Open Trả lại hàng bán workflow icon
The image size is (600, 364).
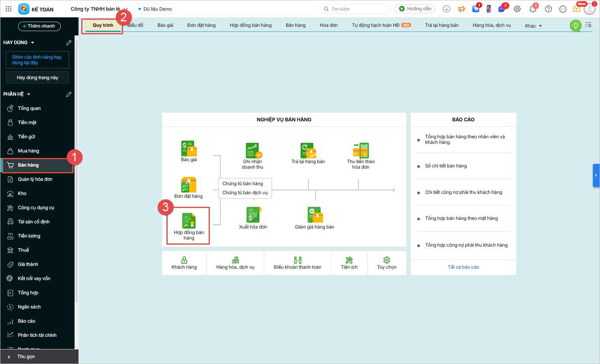pyautogui.click(x=308, y=150)
